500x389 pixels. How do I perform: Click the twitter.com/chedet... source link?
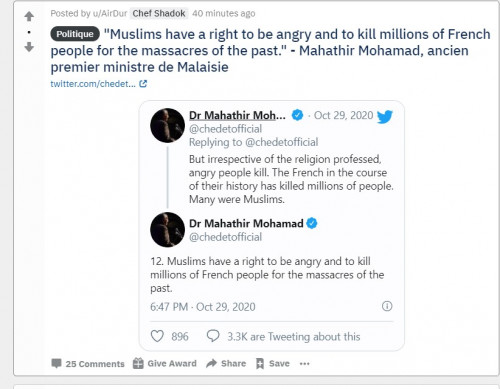pos(93,84)
